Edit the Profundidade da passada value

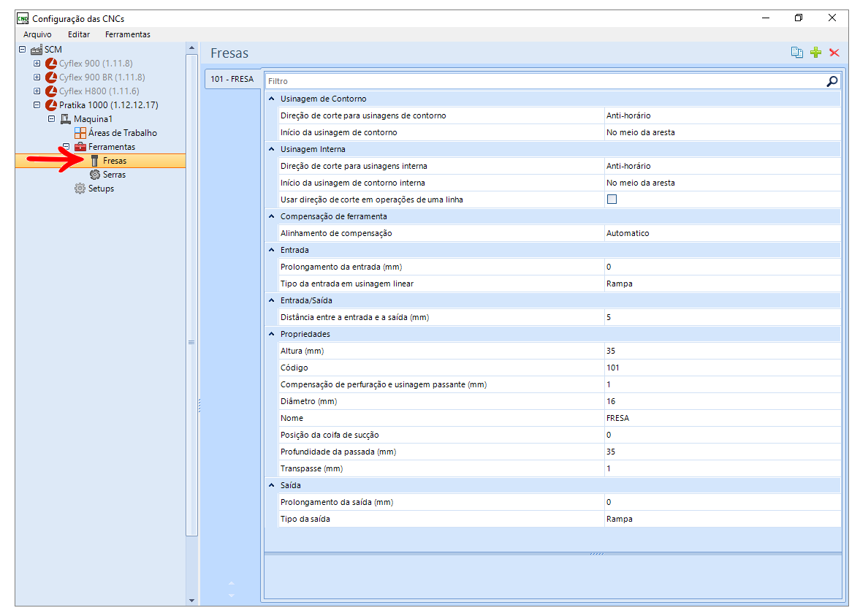(723, 452)
